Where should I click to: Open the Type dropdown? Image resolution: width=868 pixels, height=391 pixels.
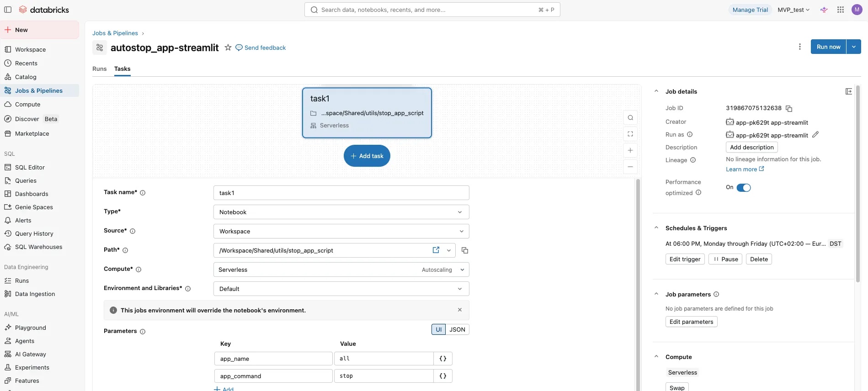click(341, 212)
